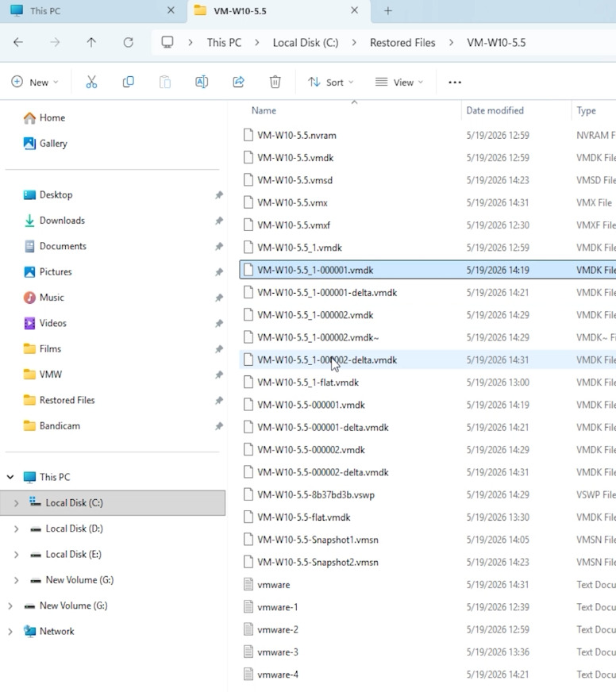Go back with the left arrow

point(18,42)
